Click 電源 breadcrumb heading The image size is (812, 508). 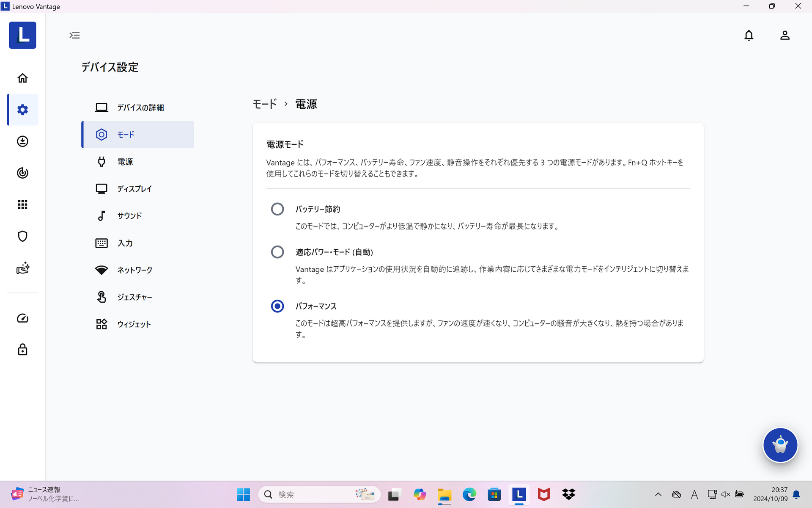306,104
